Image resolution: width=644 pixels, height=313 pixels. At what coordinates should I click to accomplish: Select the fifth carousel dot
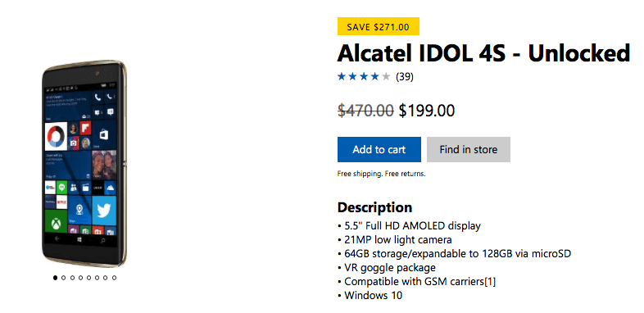pyautogui.click(x=88, y=278)
